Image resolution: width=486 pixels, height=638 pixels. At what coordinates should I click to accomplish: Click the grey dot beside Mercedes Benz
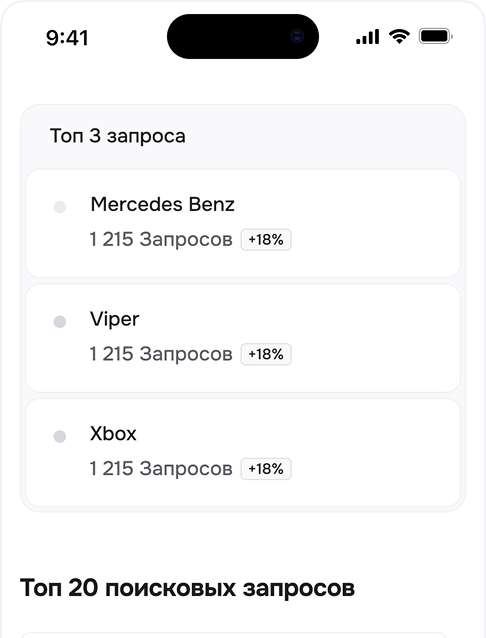click(60, 207)
